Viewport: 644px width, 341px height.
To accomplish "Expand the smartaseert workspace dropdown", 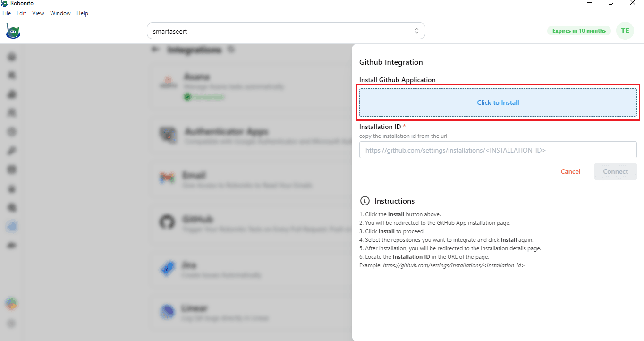I will [x=286, y=31].
